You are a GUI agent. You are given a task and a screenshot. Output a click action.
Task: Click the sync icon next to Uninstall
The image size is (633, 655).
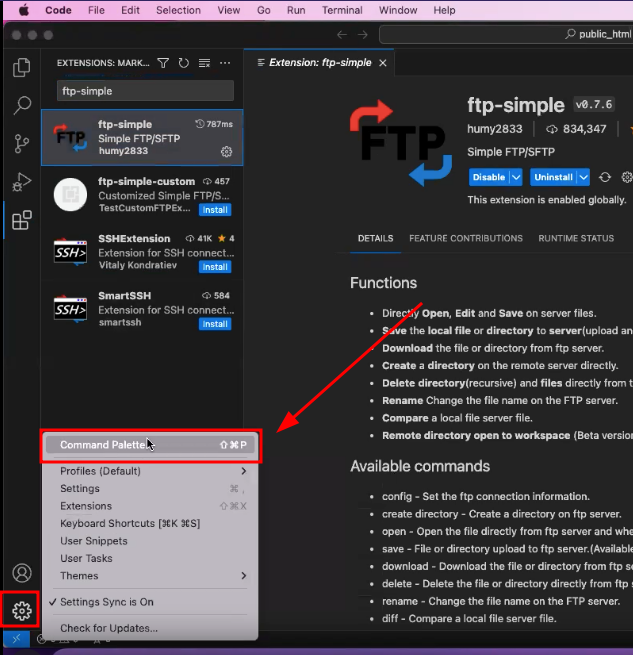click(x=605, y=177)
